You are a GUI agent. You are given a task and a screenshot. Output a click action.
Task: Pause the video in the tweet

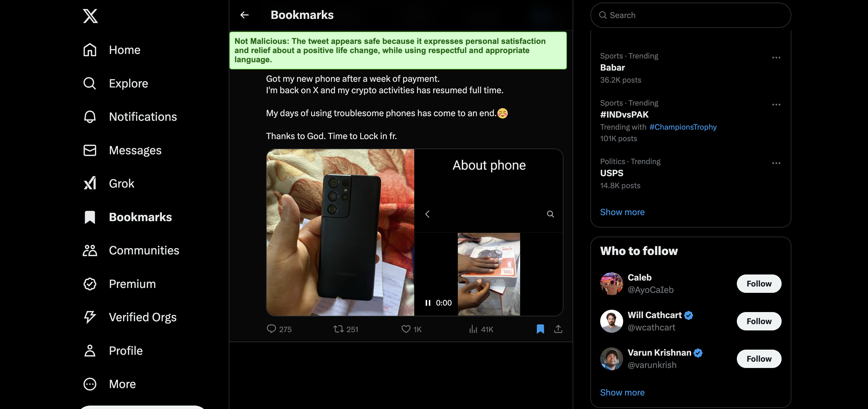point(428,303)
